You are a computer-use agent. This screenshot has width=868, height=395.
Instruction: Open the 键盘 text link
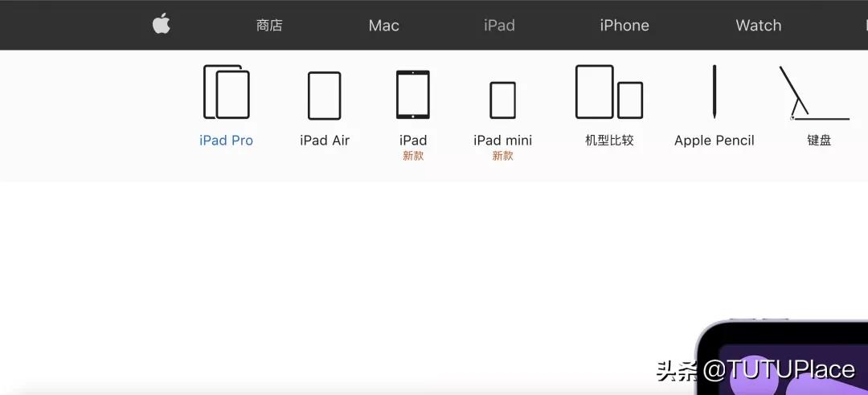tap(819, 140)
